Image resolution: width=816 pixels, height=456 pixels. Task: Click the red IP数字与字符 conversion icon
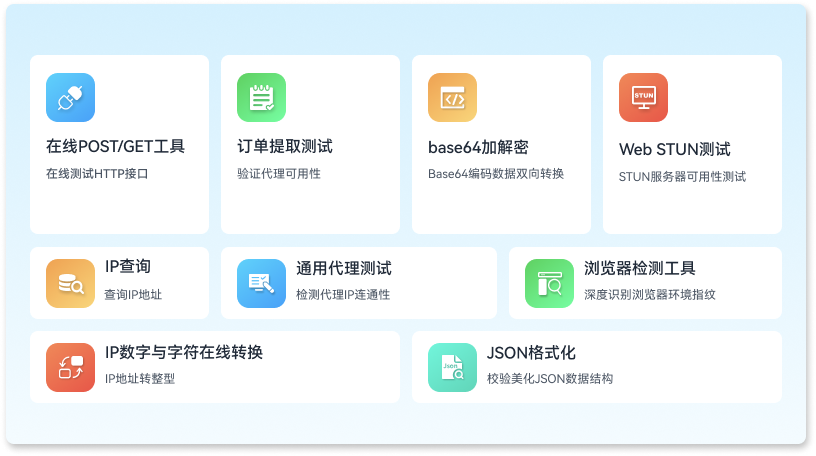pos(70,367)
